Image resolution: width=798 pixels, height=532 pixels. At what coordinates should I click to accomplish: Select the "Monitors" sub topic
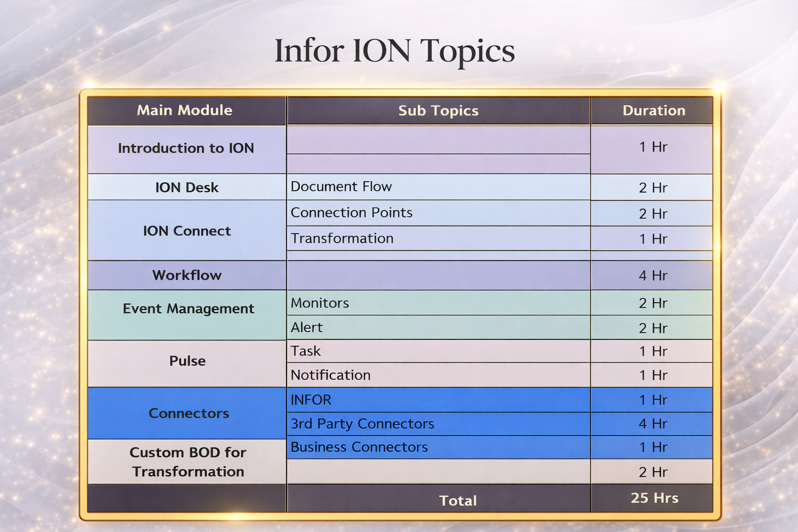[320, 303]
